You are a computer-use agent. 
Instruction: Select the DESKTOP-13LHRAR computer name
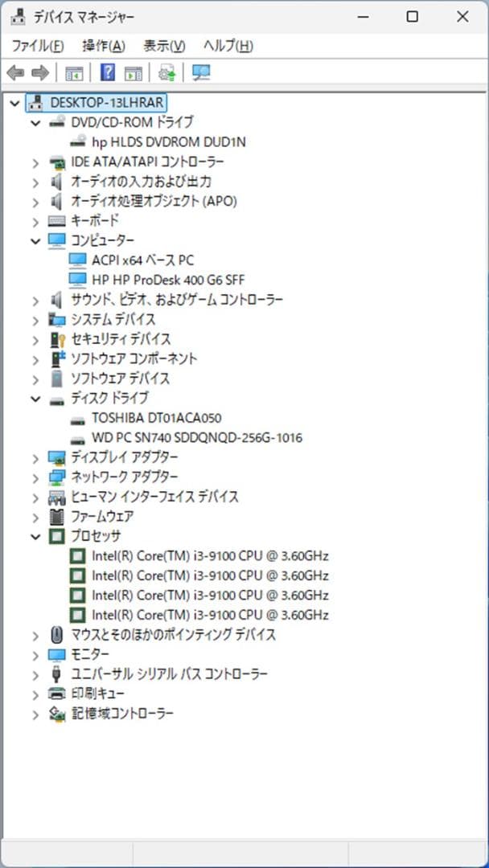(106, 103)
